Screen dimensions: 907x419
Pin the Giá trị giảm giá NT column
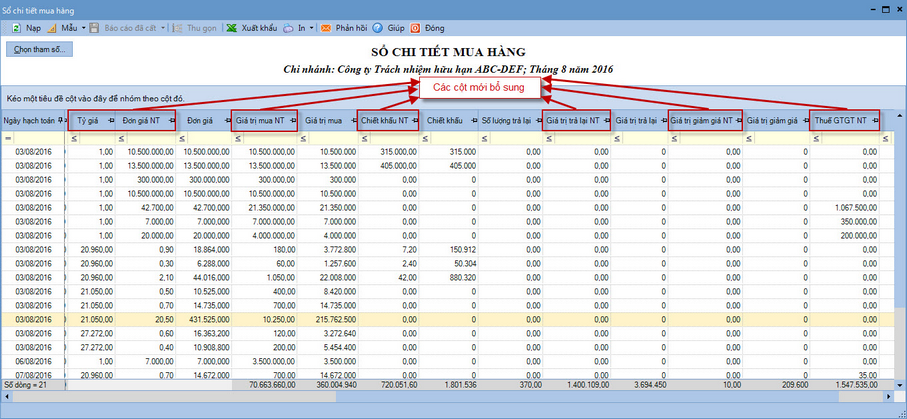pyautogui.click(x=738, y=120)
